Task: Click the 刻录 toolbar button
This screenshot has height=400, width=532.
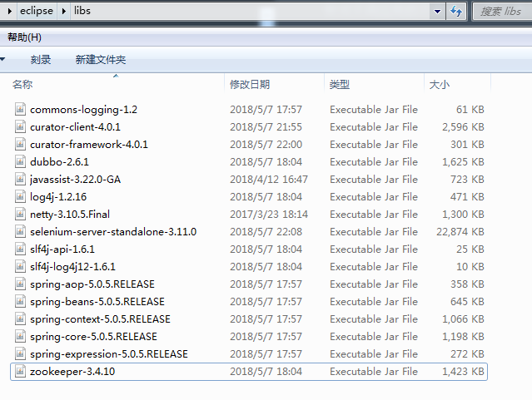Action: (x=41, y=60)
